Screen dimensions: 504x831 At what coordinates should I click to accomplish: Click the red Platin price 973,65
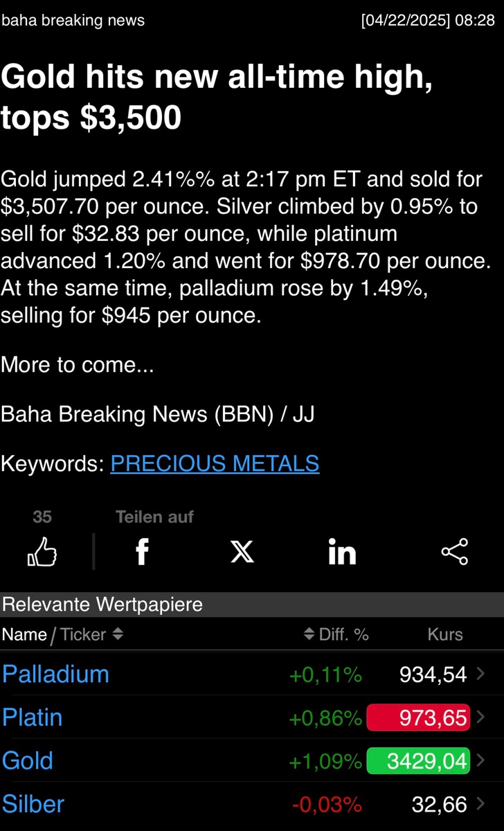pos(418,717)
